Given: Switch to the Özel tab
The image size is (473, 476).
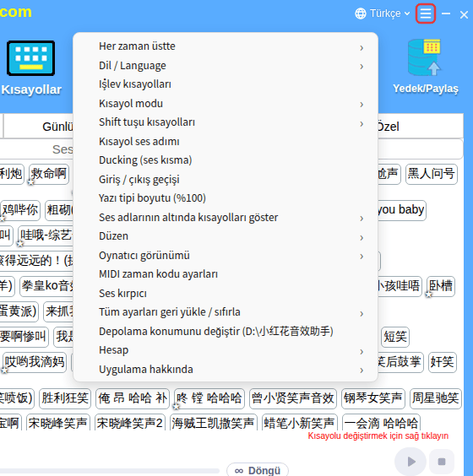Looking at the screenshot, I should [389, 127].
